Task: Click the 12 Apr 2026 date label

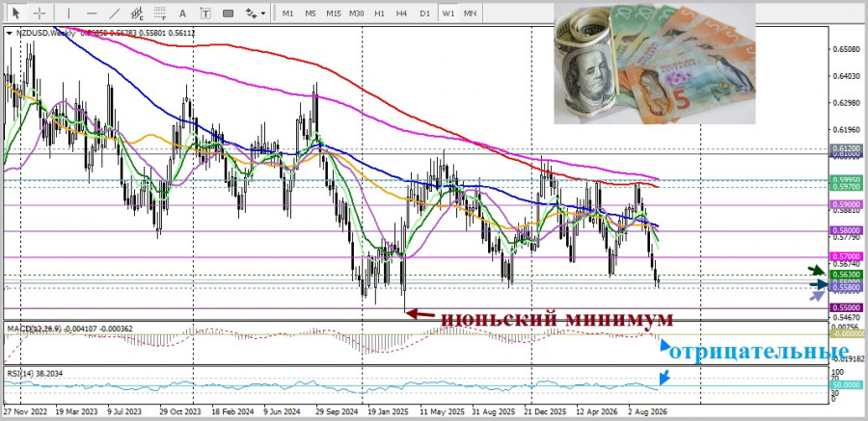Action: click(x=597, y=412)
